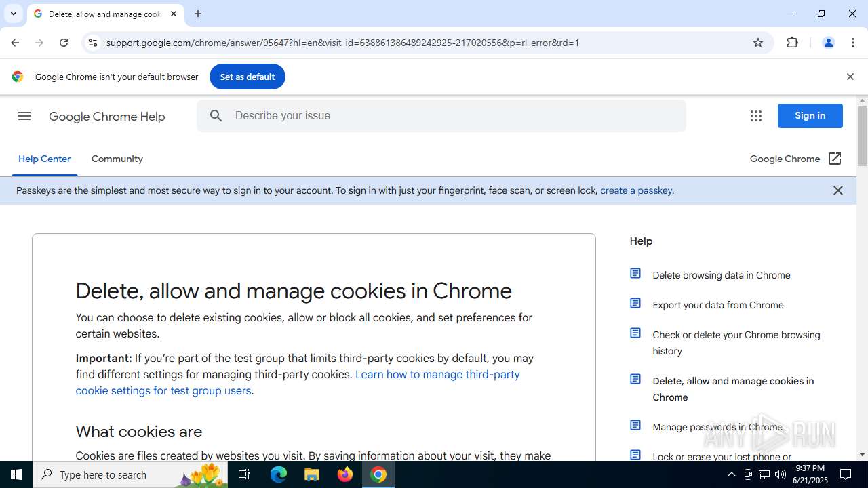Go forward one page
Screen dimensions: 868x488
point(39,43)
